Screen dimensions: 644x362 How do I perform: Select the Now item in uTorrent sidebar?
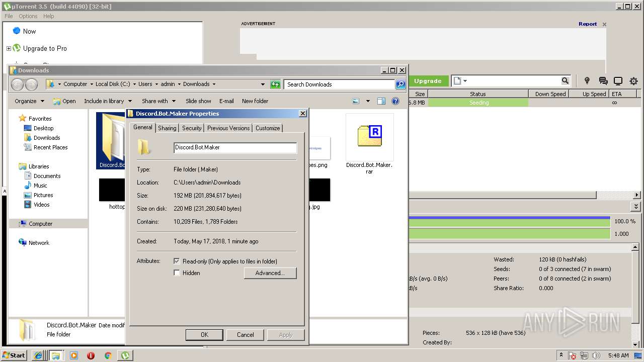[29, 31]
